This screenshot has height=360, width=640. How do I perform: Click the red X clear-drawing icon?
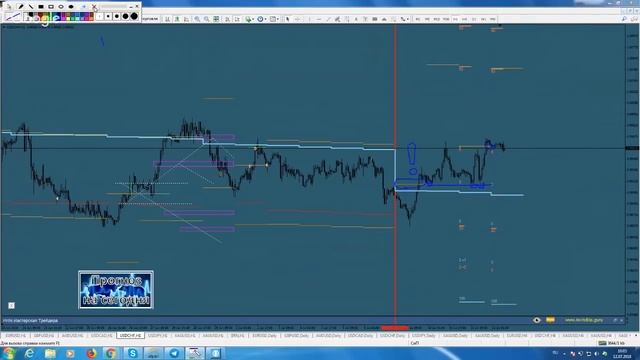point(94,7)
